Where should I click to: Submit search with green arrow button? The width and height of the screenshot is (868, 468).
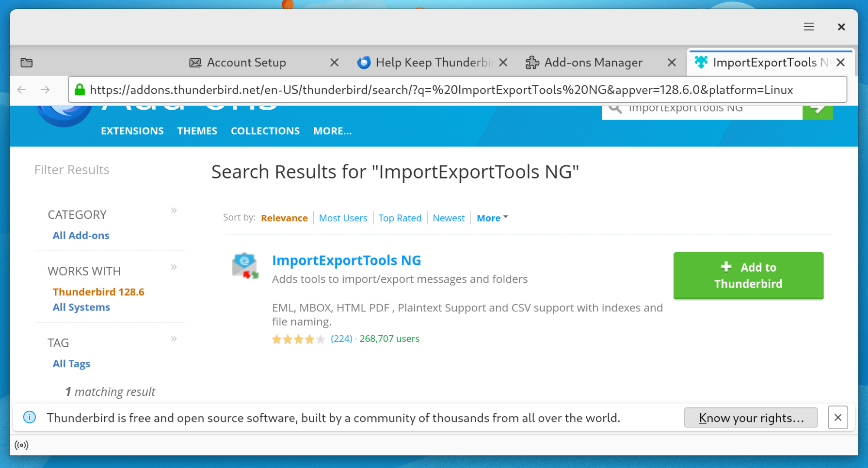coord(818,112)
